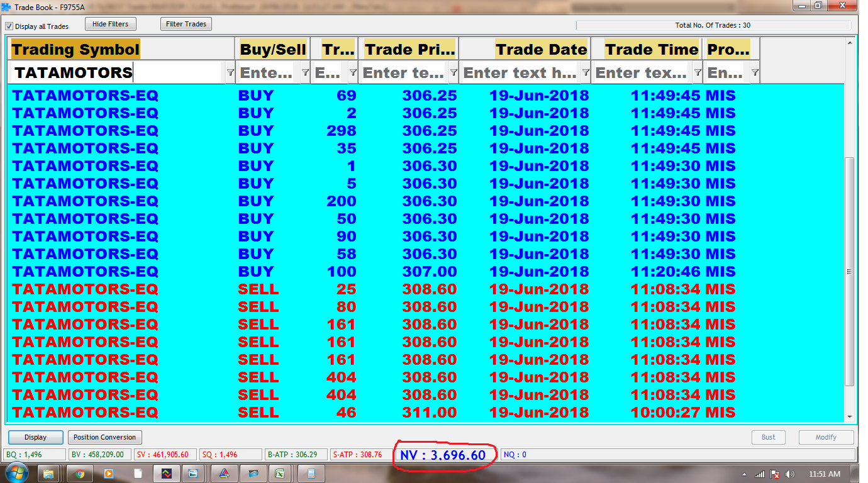Toggle Display all Trades checkbox
This screenshot has width=868, height=483.
point(9,26)
